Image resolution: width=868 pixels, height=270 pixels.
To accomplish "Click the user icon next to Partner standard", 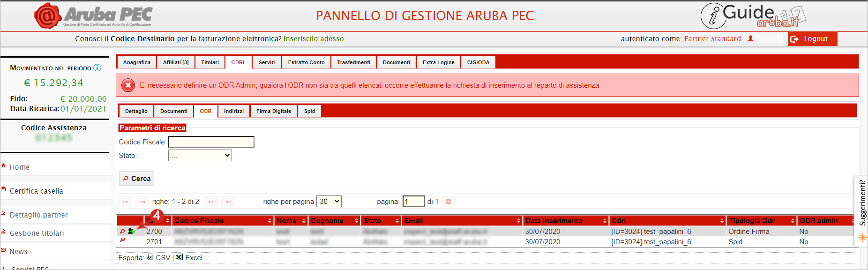I will click(750, 38).
